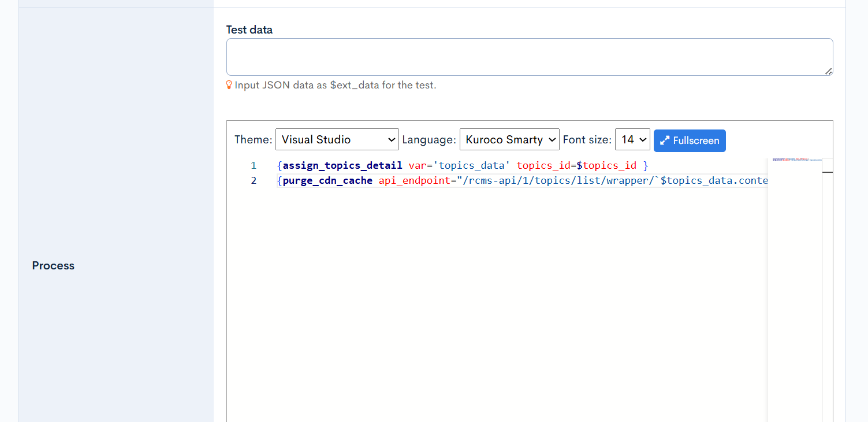Open the Font size dropdown showing 14
The image size is (868, 422).
633,139
